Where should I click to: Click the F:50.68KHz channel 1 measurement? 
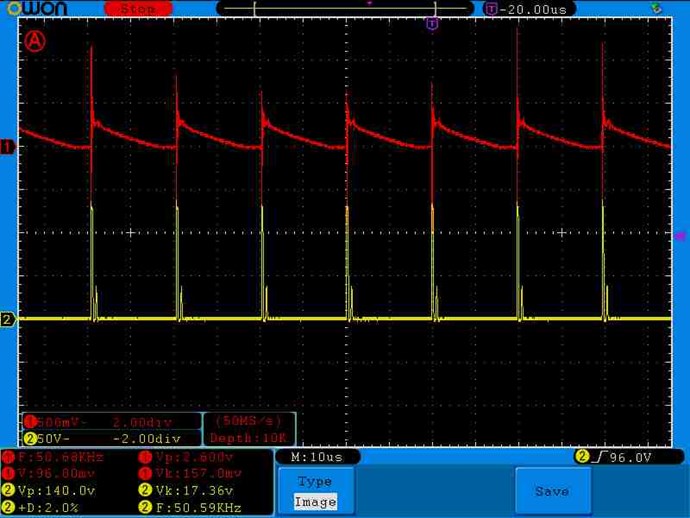(x=53, y=457)
